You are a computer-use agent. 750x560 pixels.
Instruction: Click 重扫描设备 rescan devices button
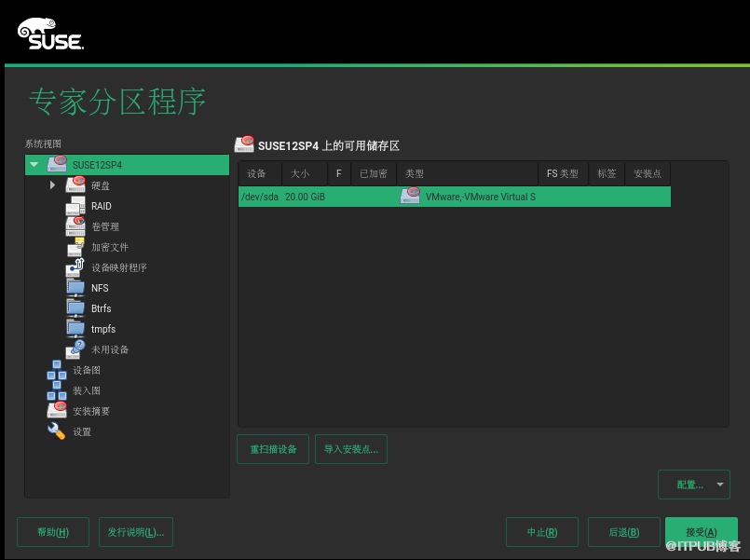pyautogui.click(x=273, y=449)
